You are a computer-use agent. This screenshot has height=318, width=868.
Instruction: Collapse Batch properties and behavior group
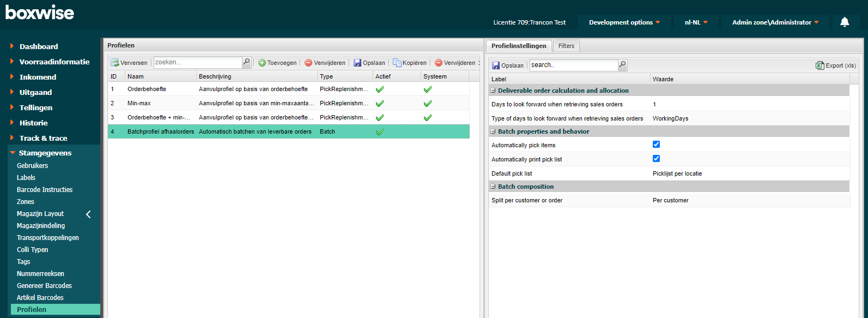(x=493, y=131)
